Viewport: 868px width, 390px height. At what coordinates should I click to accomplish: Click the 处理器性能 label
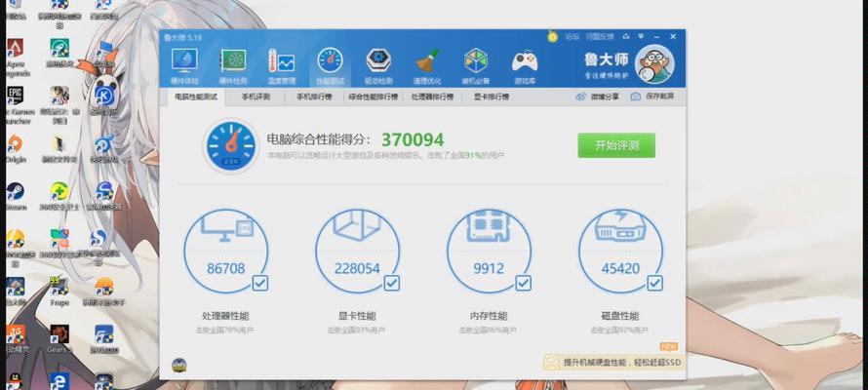coord(226,317)
